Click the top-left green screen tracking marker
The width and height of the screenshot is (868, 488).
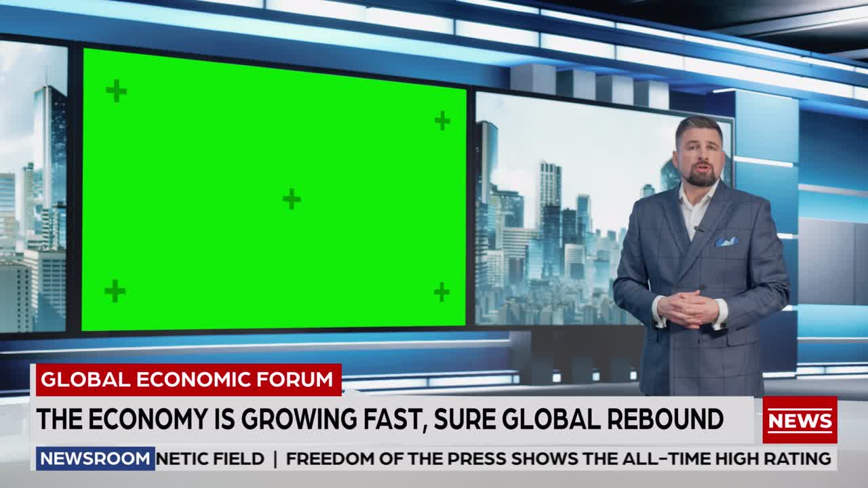[x=115, y=91]
